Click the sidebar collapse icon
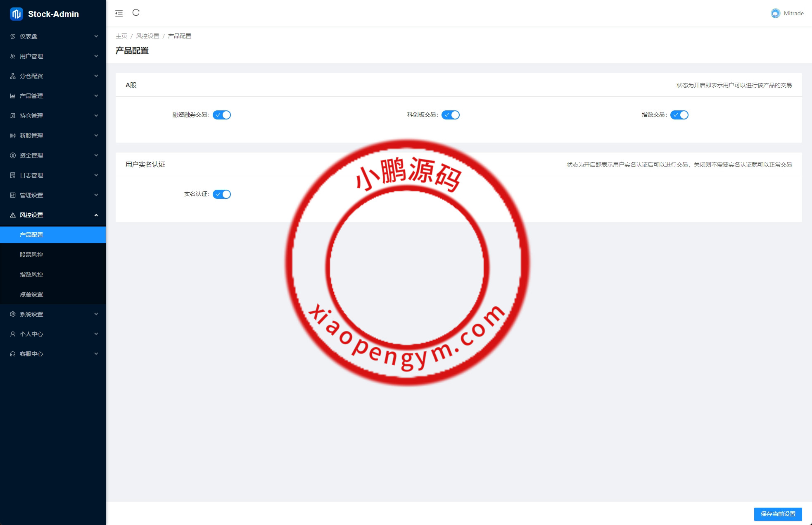 coord(119,13)
